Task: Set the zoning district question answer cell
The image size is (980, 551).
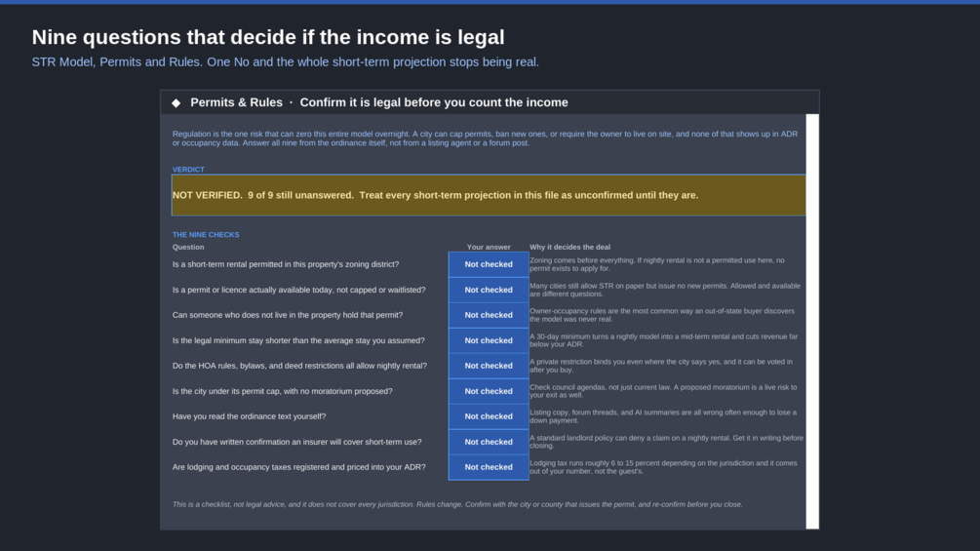Action: click(489, 264)
